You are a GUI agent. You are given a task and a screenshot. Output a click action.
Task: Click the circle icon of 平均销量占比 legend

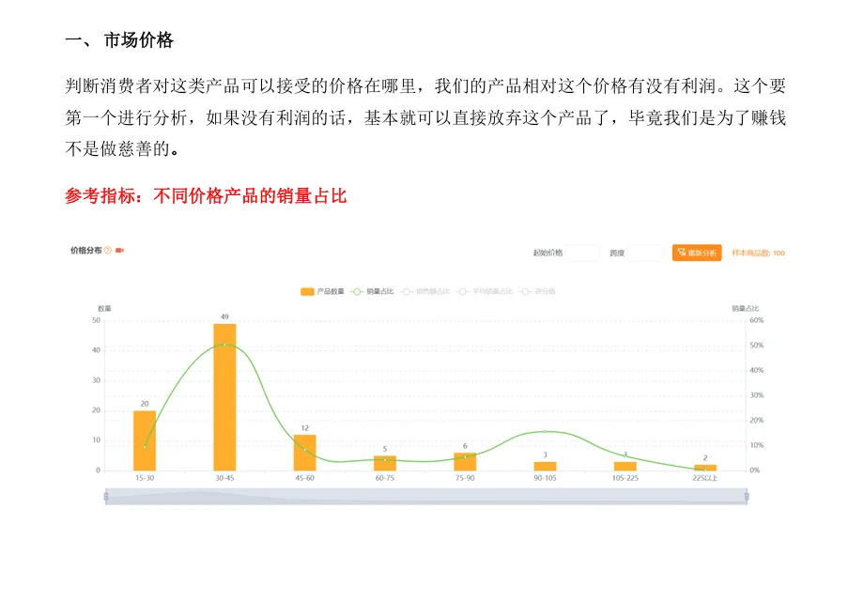(462, 291)
